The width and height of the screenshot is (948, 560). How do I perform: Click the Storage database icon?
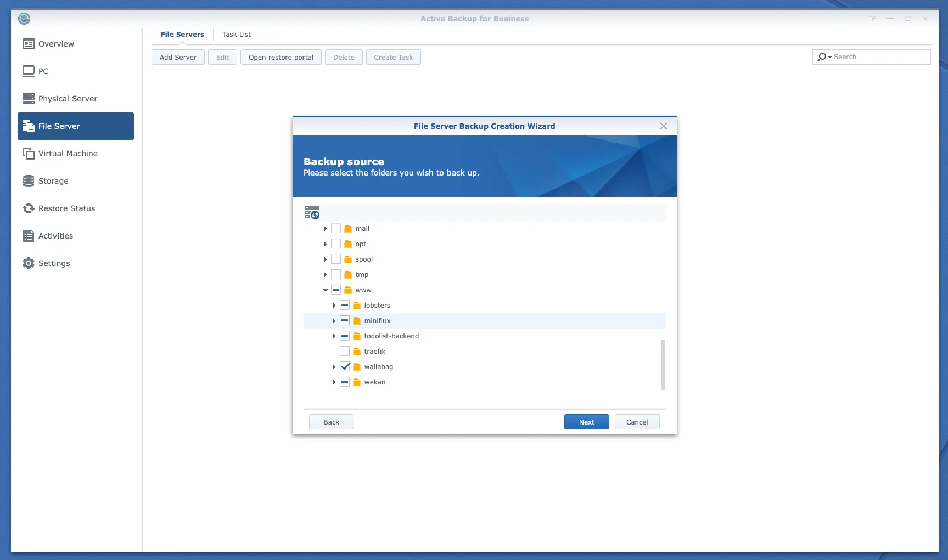point(29,181)
